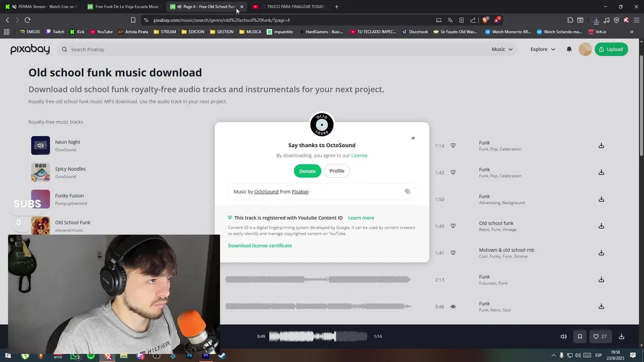Open the Pixabay attribution link
Image resolution: width=644 pixels, height=362 pixels.
pos(300,192)
